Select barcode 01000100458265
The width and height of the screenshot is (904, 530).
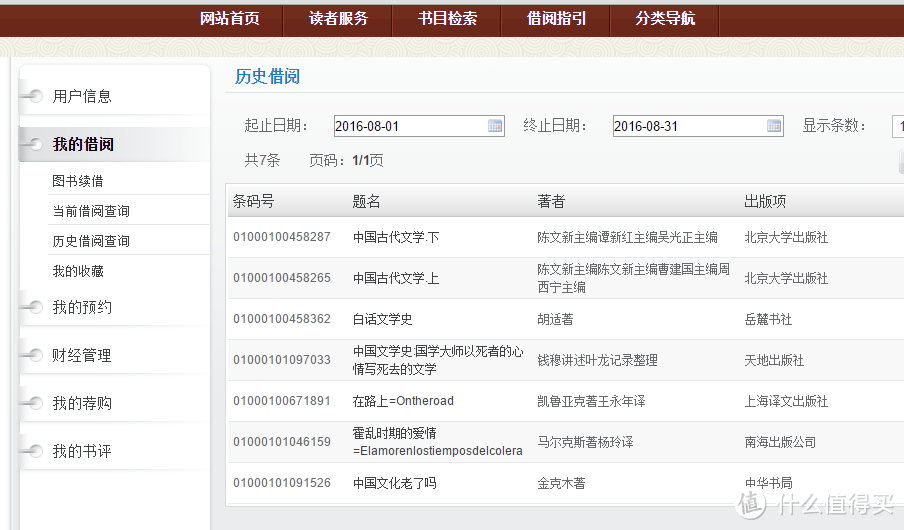pyautogui.click(x=282, y=278)
